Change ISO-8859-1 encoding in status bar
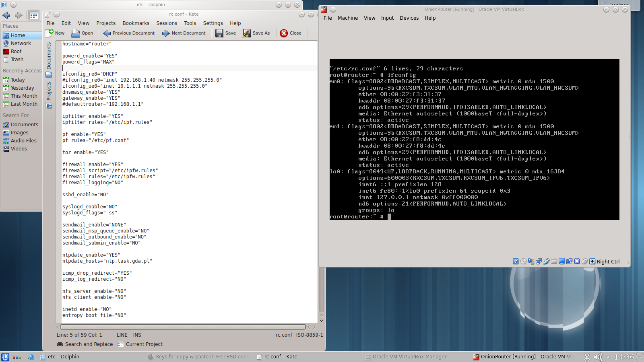The image size is (644, 362). pos(310,335)
